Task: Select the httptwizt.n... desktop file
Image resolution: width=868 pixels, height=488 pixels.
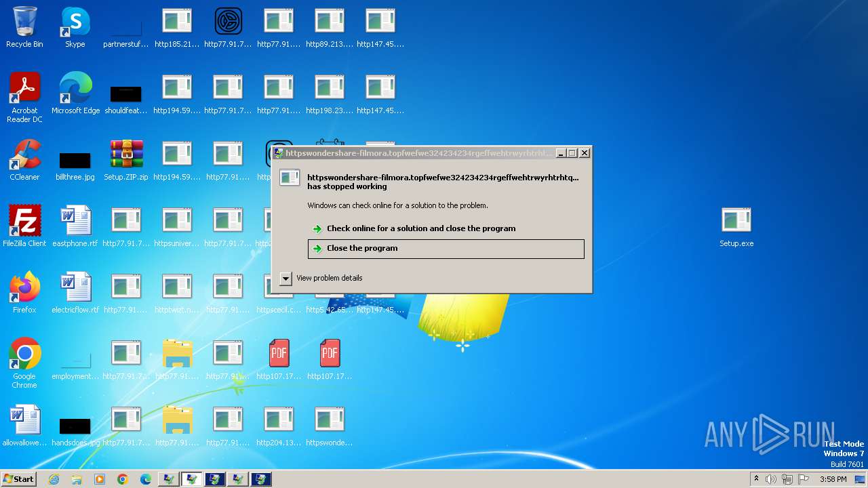Action: pos(177,293)
